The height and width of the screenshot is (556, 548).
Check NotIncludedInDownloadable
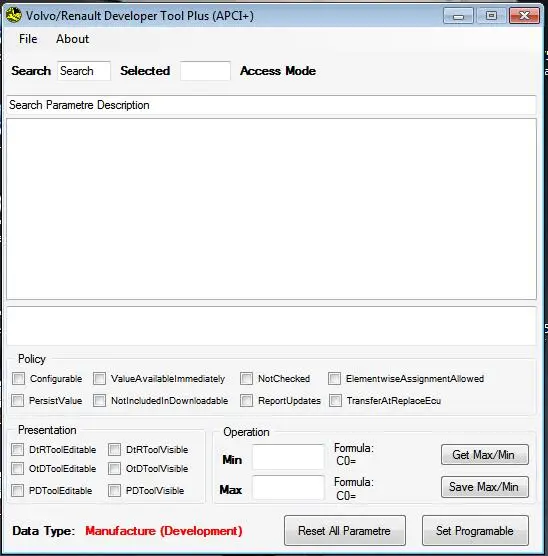[x=99, y=401]
